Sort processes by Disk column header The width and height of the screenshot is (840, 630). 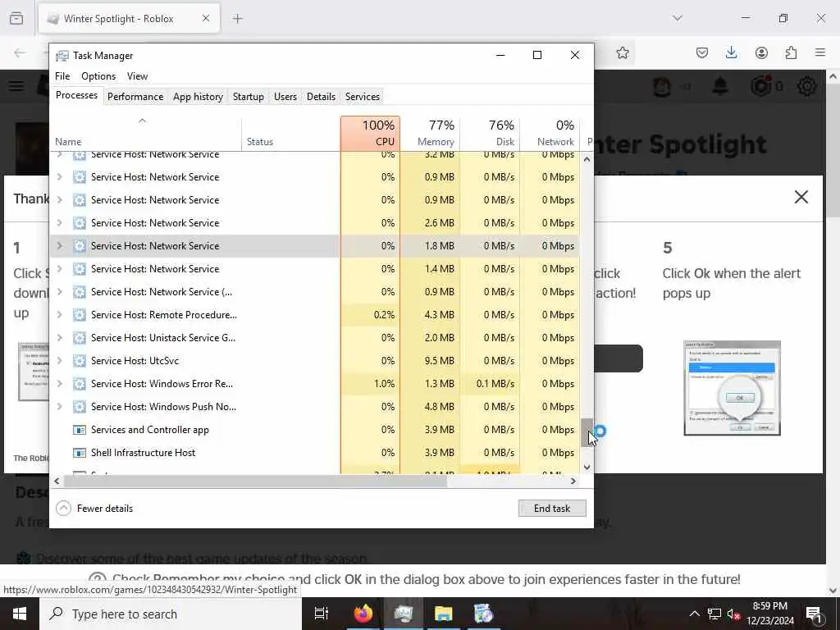tap(491, 133)
